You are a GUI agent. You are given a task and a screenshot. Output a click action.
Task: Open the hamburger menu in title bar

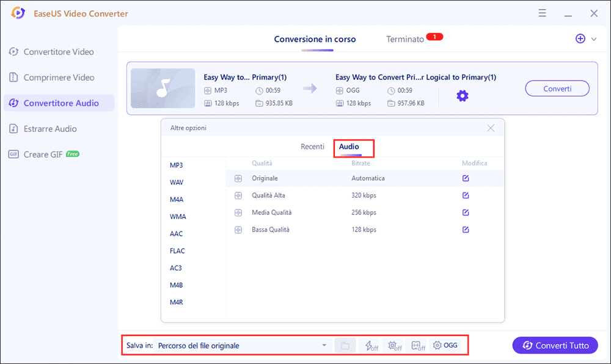click(x=542, y=13)
